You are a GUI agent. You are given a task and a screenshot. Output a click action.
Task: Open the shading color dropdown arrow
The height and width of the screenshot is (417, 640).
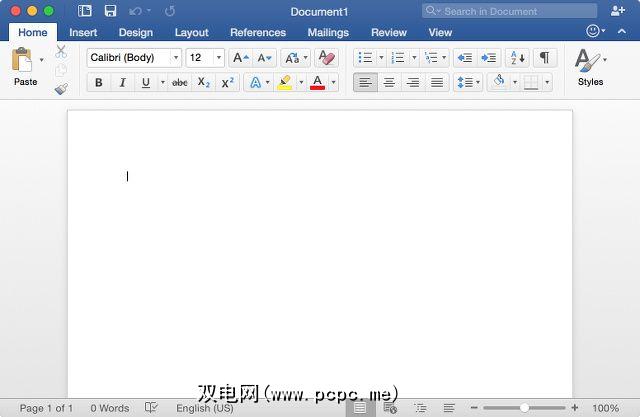(x=515, y=83)
